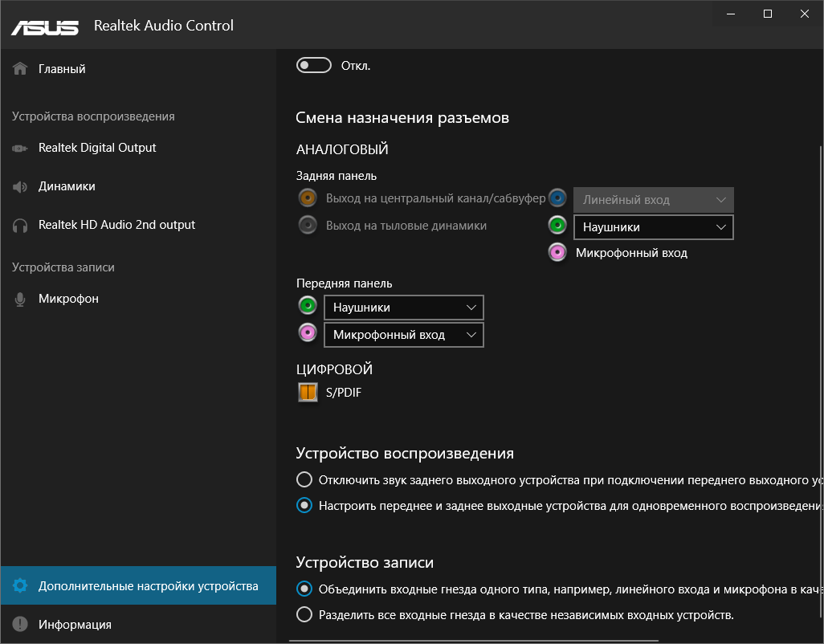This screenshot has height=644, width=824.
Task: Click the orange center/subwoofer jack icon
Action: click(307, 198)
